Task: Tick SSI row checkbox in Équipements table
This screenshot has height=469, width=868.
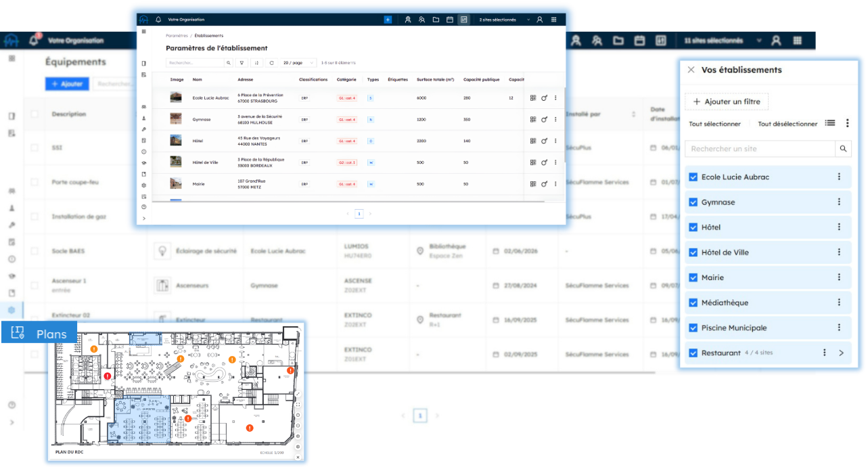Action: (34, 148)
